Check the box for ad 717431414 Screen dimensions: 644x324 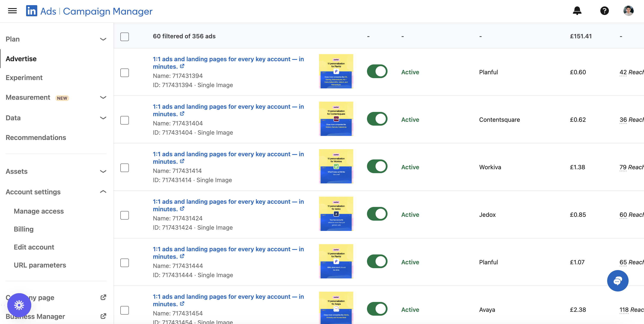tap(125, 168)
